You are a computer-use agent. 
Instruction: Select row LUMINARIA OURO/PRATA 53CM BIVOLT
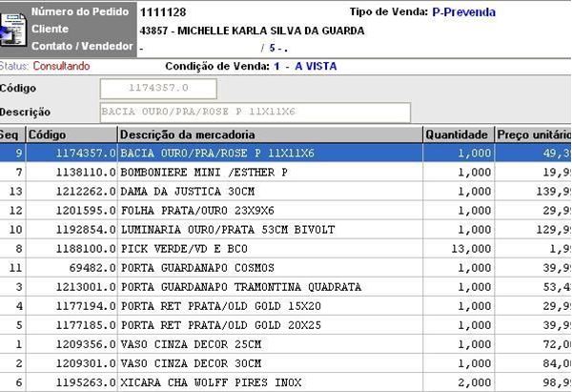tap(286, 230)
